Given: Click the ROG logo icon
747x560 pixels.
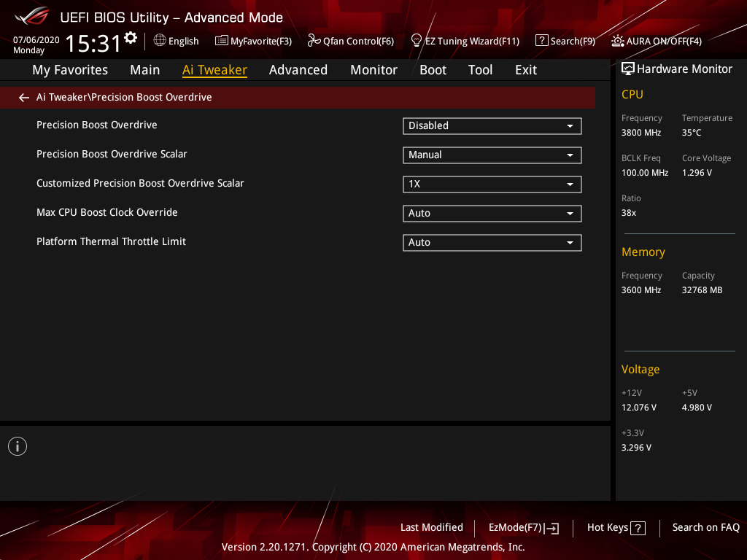Looking at the screenshot, I should [x=31, y=16].
